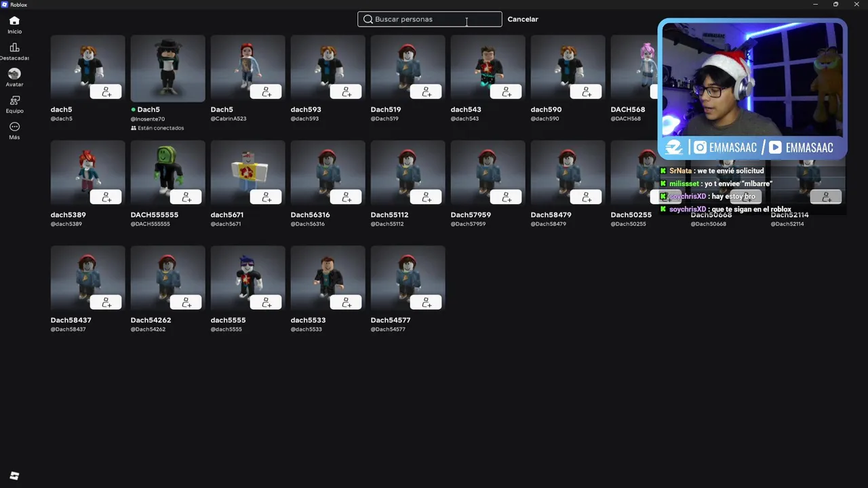
Task: Open DACH555555 green avatar thumbnail
Action: [x=167, y=174]
